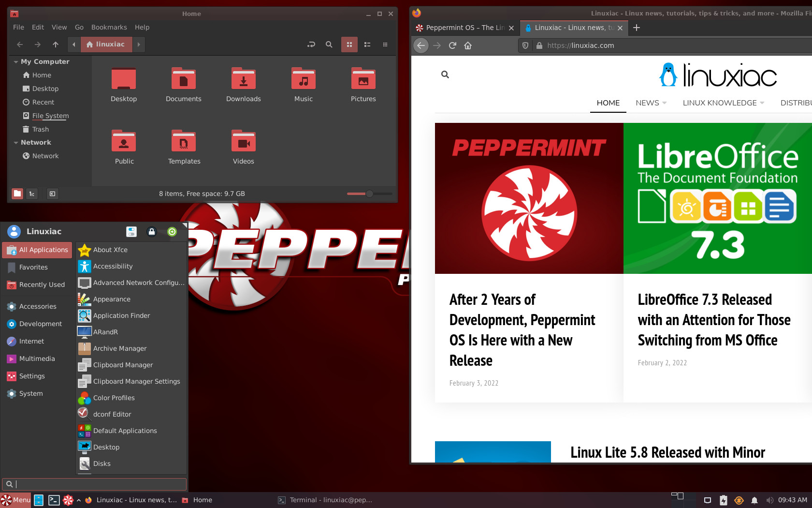Go up to parent folder
812x508 pixels.
56,45
